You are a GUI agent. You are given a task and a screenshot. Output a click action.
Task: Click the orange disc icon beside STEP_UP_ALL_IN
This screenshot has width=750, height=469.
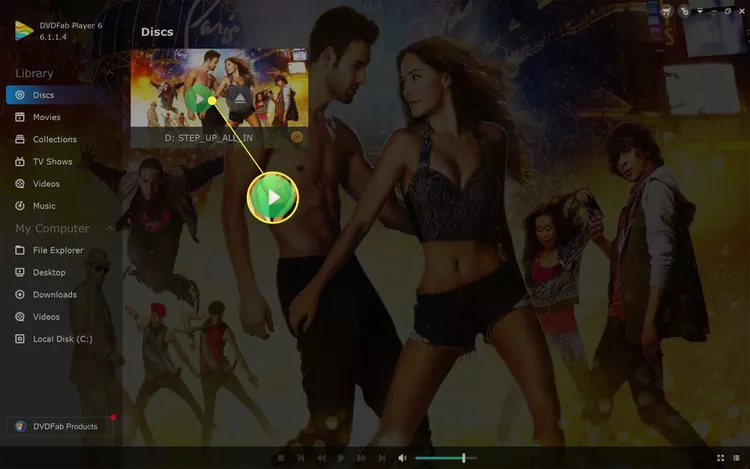click(297, 137)
